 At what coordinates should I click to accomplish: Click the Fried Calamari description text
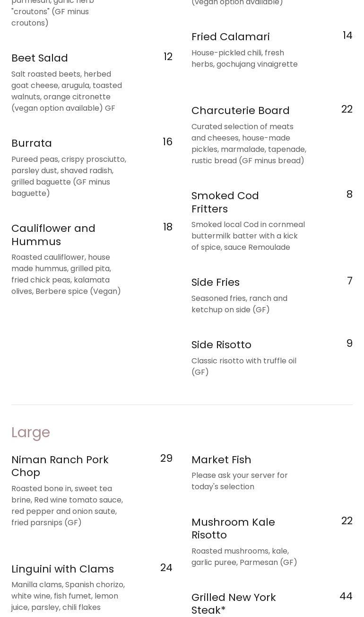244,58
